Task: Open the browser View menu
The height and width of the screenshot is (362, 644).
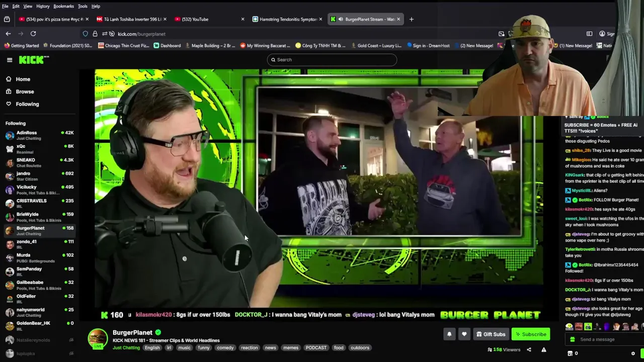Action: [x=28, y=6]
